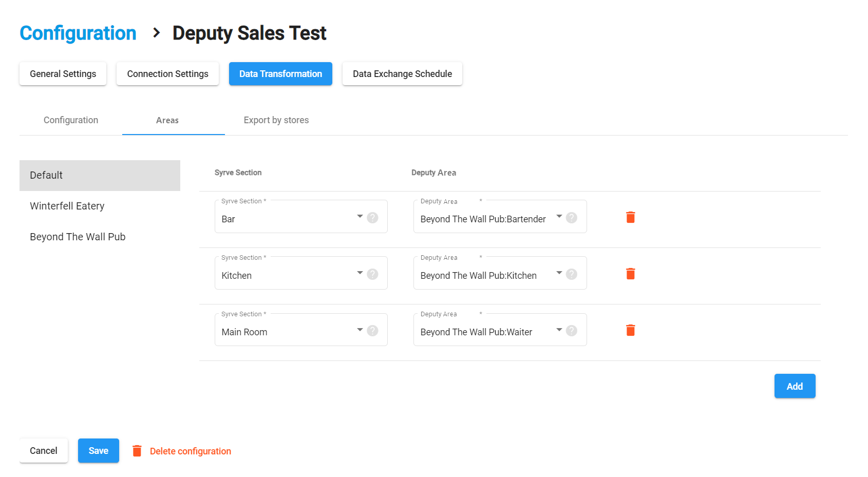The image size is (868, 477).
Task: Delete the Main Room mapping row
Action: point(630,330)
